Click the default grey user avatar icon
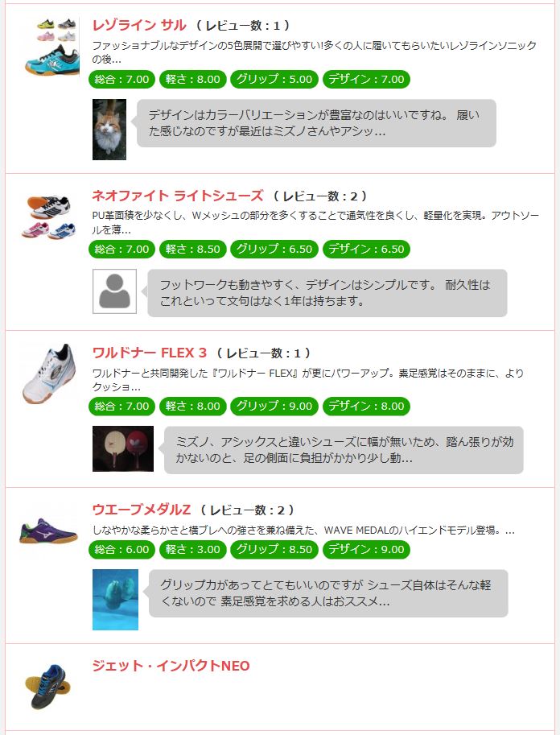 pyautogui.click(x=114, y=291)
